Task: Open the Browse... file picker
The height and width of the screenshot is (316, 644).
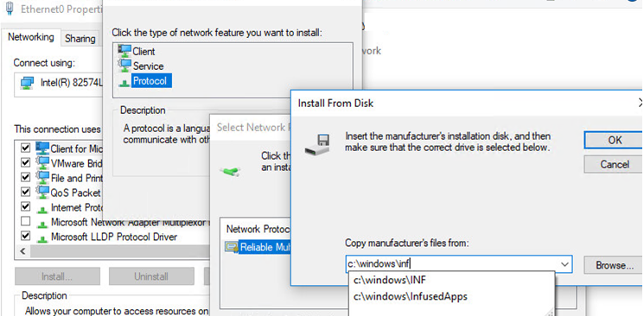Action: 614,266
